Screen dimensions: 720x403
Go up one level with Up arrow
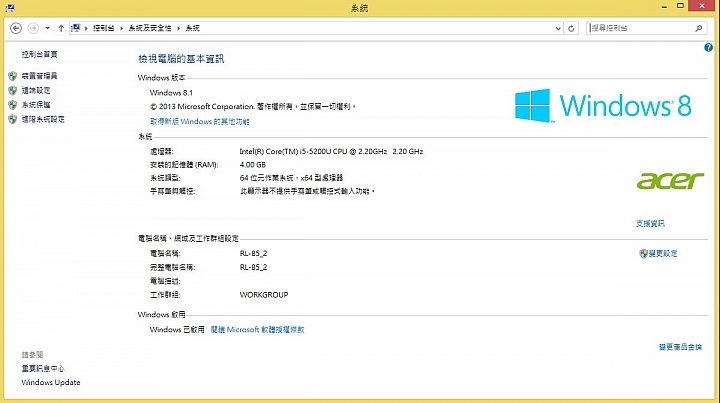[x=61, y=28]
